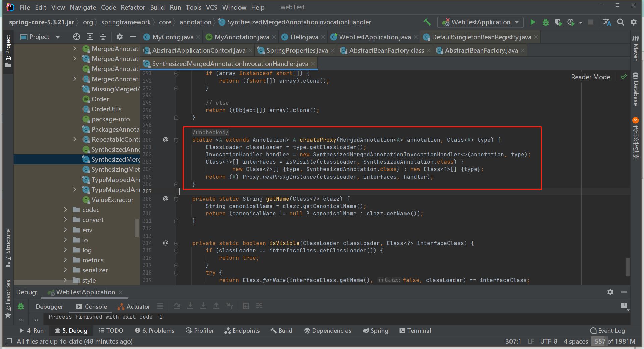This screenshot has height=349, width=644.
Task: Expand the serializer folder
Action: tap(66, 270)
